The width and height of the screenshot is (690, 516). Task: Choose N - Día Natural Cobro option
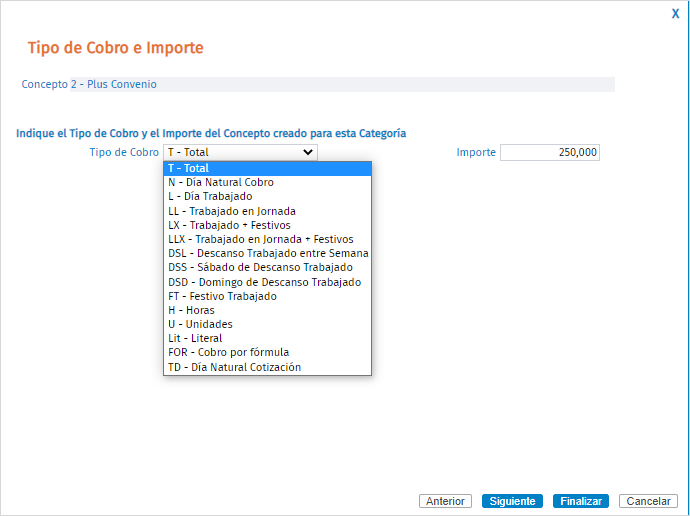267,182
